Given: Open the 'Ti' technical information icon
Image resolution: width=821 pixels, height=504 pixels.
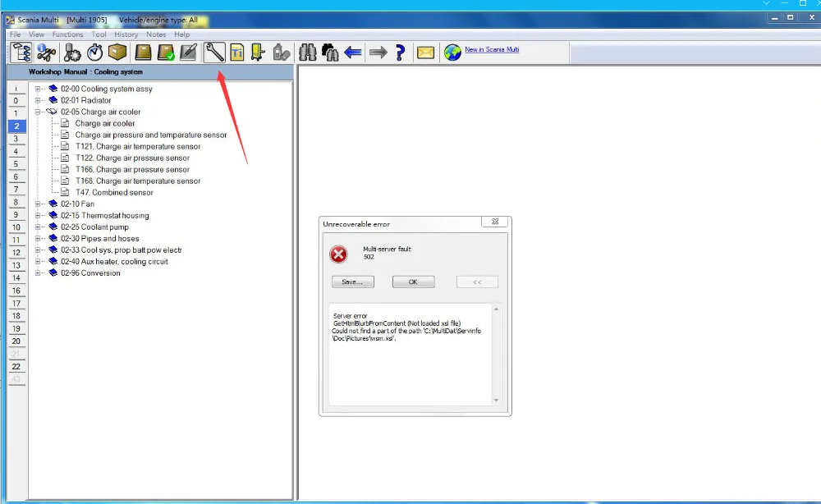Looking at the screenshot, I should coord(236,53).
